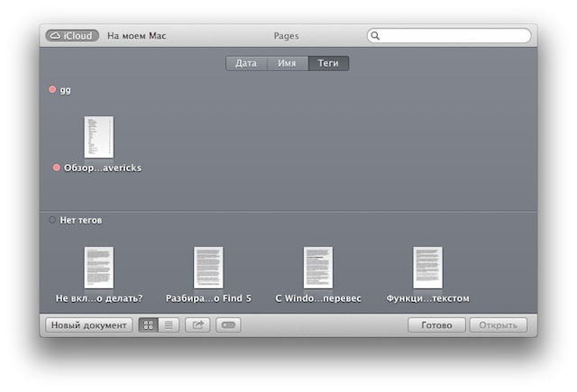Image resolution: width=577 pixels, height=392 pixels.
Task: Click the tags toolbar icon
Action: tap(228, 325)
